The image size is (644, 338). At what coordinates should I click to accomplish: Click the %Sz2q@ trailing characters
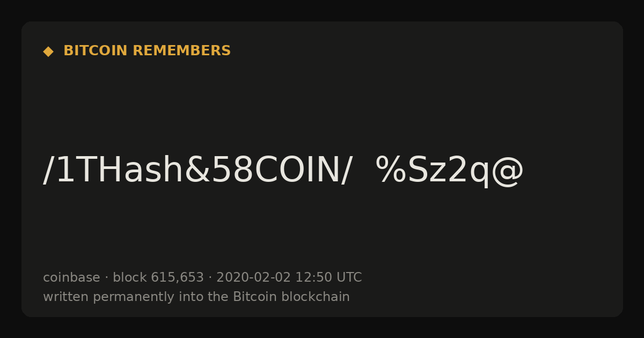point(450,171)
